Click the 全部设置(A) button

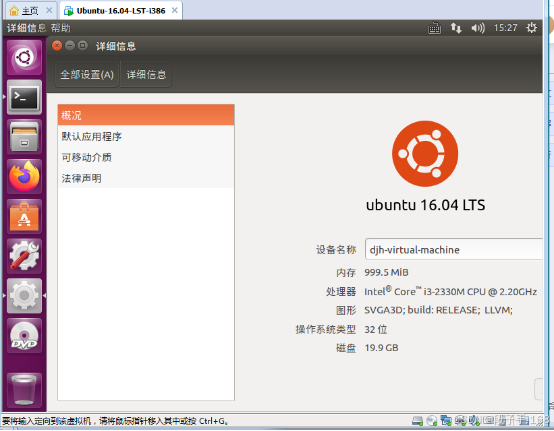87,75
